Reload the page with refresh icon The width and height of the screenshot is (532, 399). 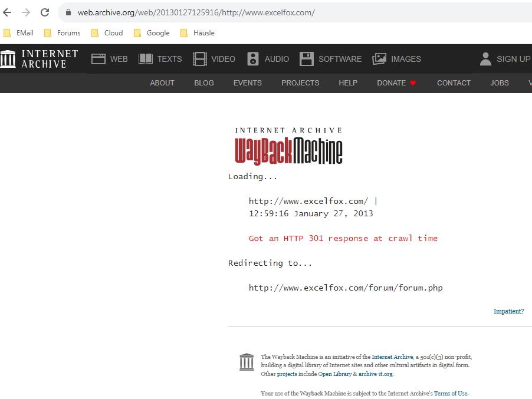pos(45,12)
